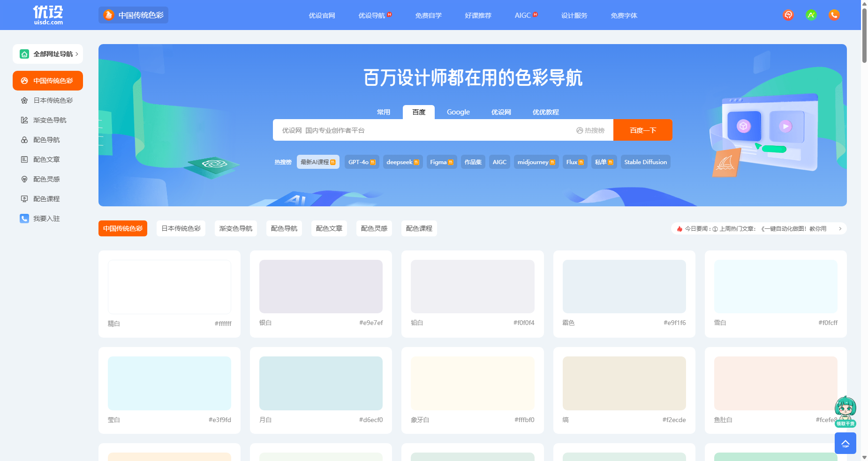Open 免费自学 in top navigation

pos(429,15)
